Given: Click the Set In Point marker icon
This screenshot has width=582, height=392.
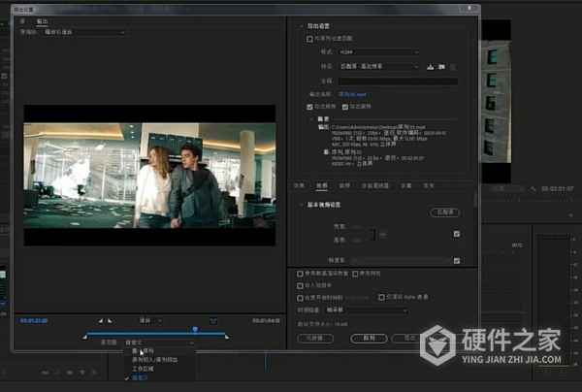Looking at the screenshot, I should 100,320.
